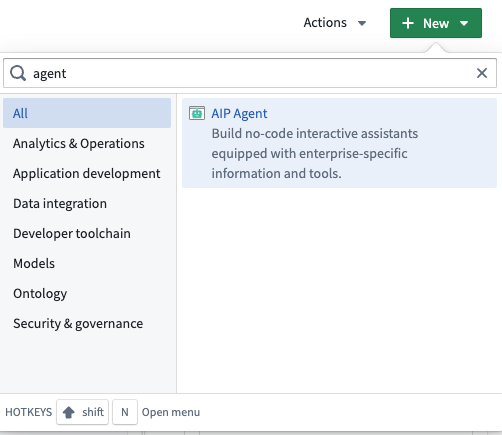Select Models category
The height and width of the screenshot is (435, 502).
click(x=87, y=263)
